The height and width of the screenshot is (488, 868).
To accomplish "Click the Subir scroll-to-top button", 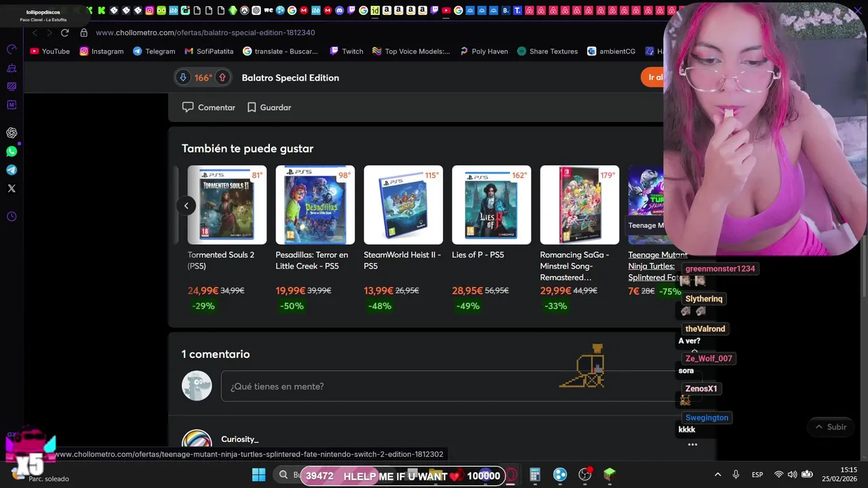I will pyautogui.click(x=831, y=427).
